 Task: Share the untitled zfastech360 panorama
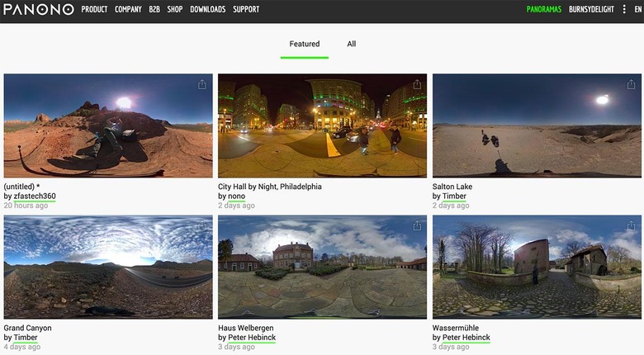coord(202,84)
